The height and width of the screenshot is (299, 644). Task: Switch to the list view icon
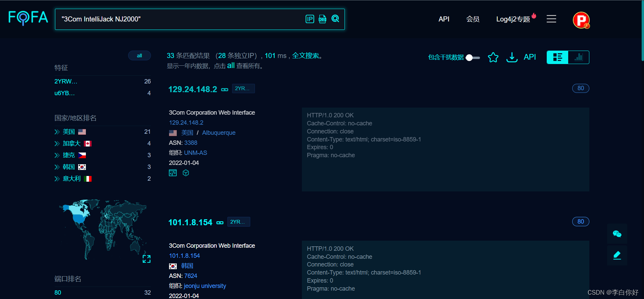[557, 57]
